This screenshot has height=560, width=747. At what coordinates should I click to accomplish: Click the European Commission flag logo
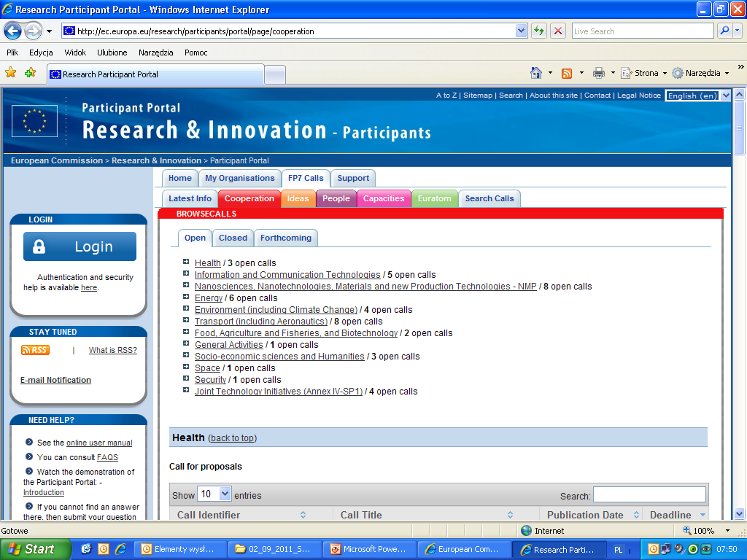tap(34, 121)
